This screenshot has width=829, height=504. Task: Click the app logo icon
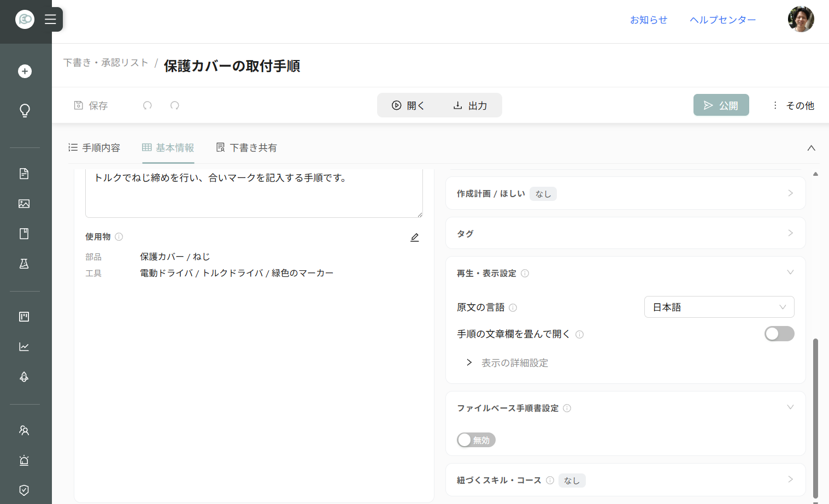pos(25,20)
